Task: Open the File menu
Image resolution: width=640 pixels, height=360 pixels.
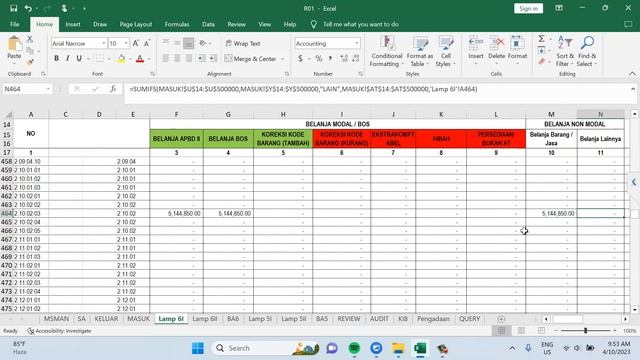Action: [x=15, y=24]
